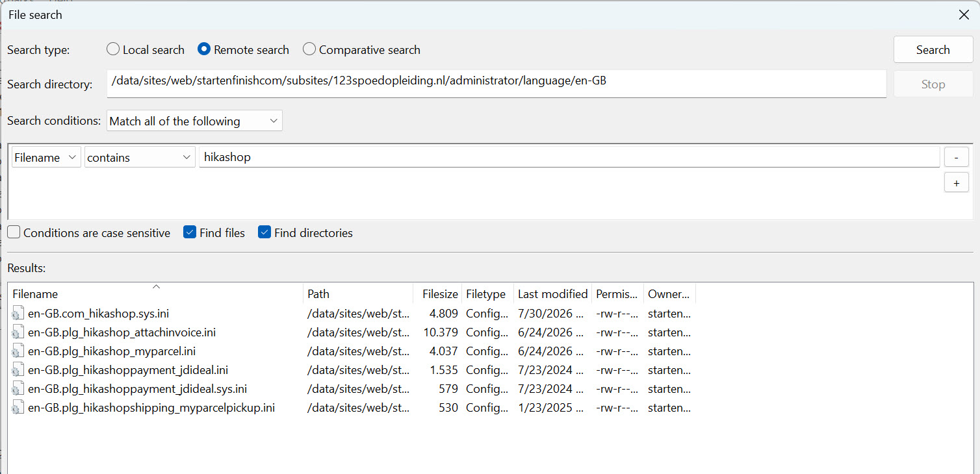Click the hikashop condition text field
This screenshot has width=980, height=474.
click(x=569, y=157)
